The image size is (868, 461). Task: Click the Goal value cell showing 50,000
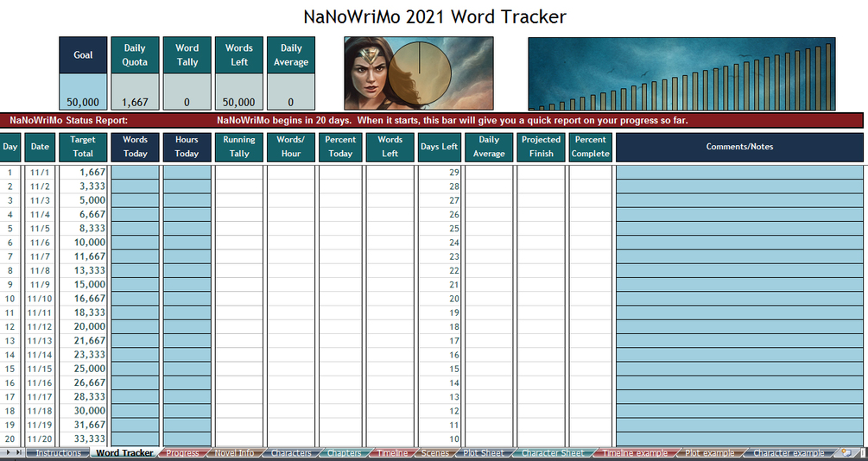(x=83, y=92)
